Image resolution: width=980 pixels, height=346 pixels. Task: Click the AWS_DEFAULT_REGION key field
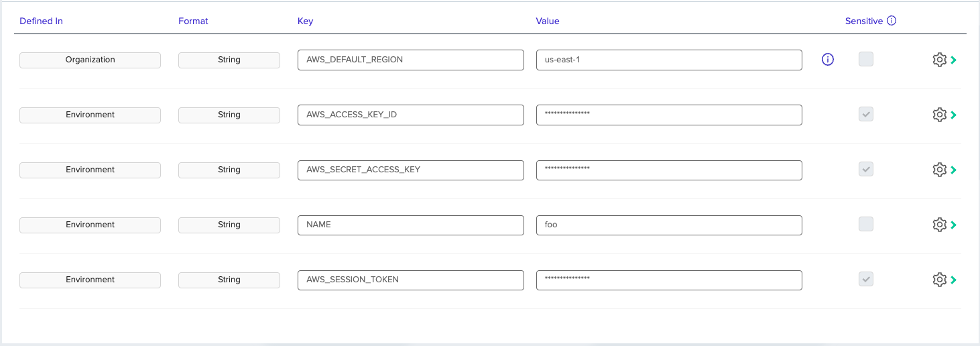tap(410, 60)
